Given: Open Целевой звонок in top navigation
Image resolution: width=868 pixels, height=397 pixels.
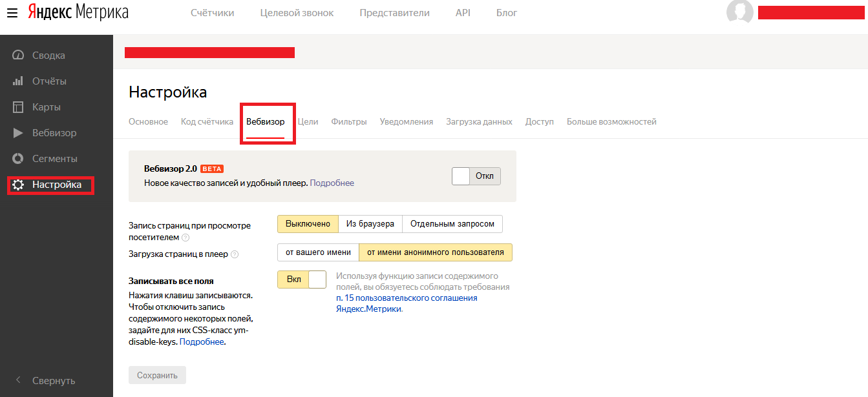Looking at the screenshot, I should (x=297, y=13).
